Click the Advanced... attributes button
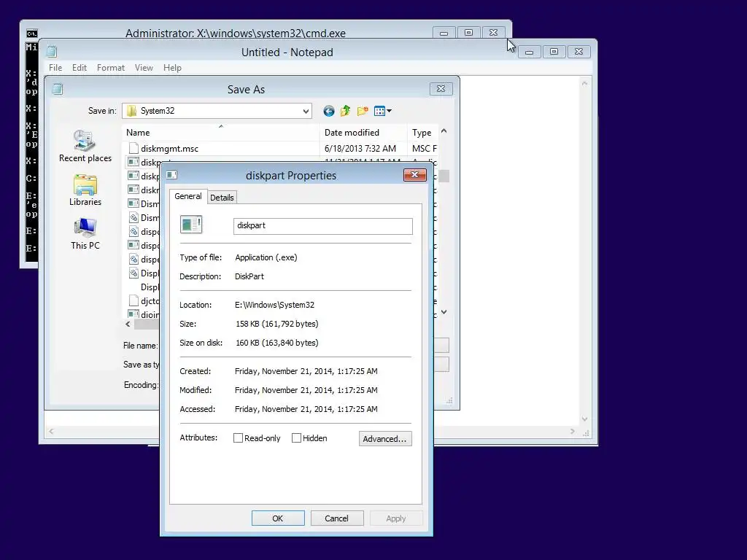 (x=385, y=438)
